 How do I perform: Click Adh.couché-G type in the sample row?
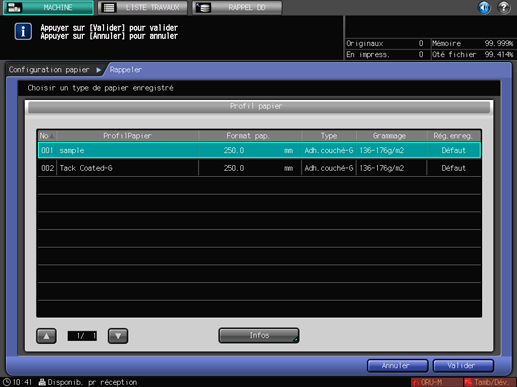coord(329,150)
